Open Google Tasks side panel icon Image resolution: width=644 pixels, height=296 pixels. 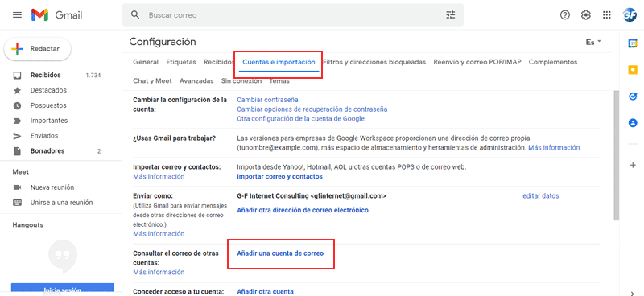tap(633, 96)
